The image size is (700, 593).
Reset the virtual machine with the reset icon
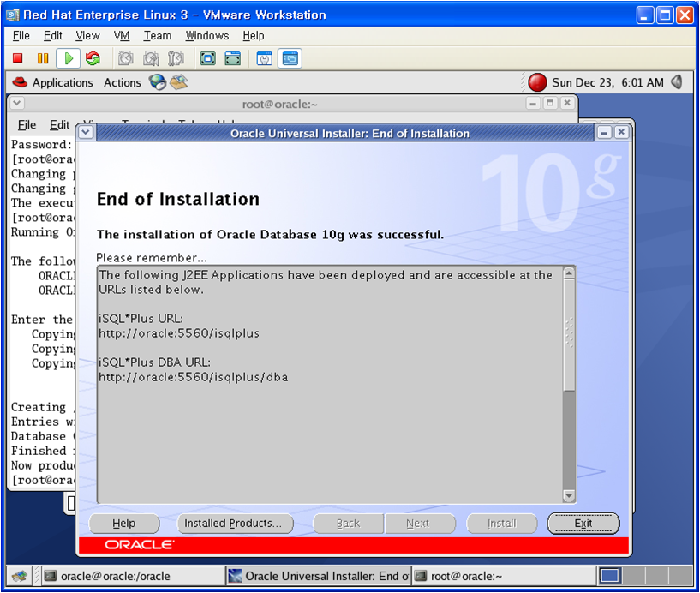(x=93, y=58)
